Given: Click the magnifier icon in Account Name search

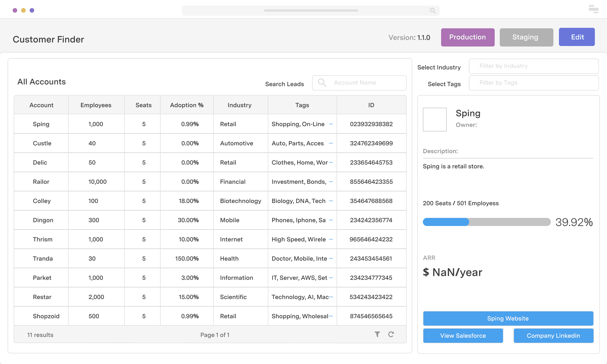Looking at the screenshot, I should [322, 83].
